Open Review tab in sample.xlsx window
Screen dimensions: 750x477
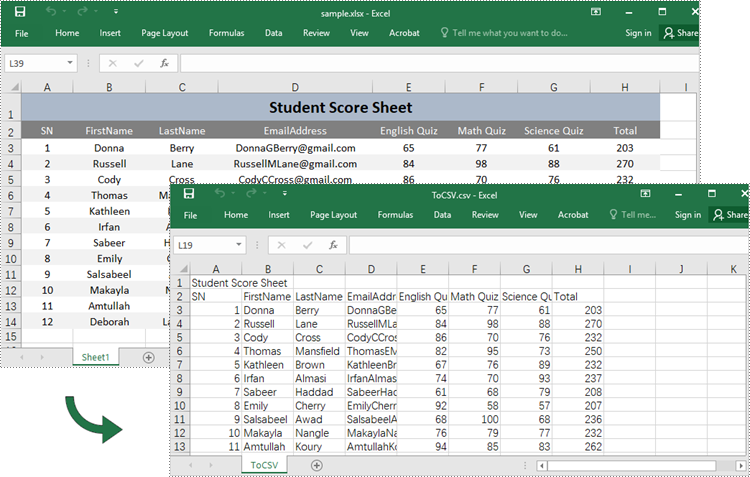click(316, 33)
